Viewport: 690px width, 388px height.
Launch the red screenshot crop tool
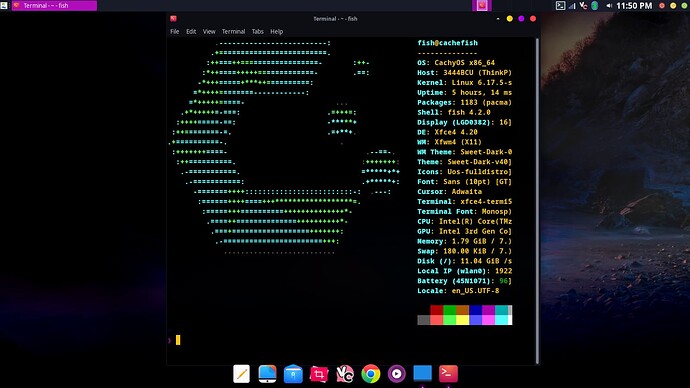tap(319, 374)
